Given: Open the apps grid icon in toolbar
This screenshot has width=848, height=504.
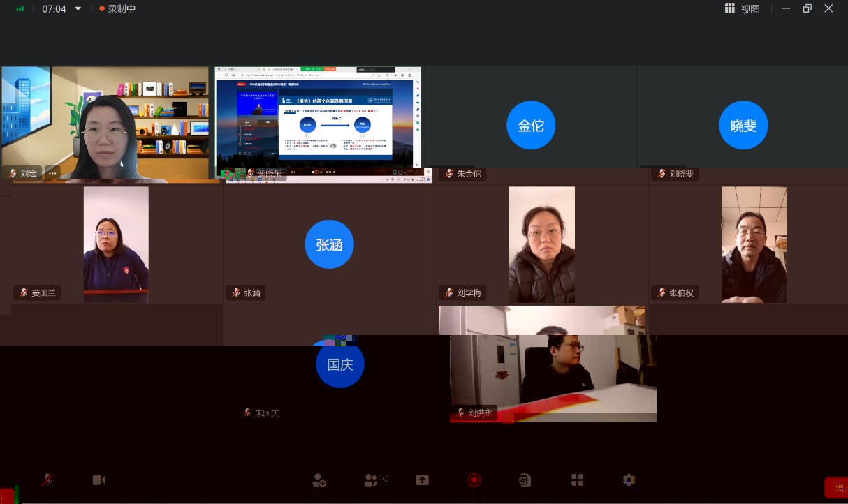Looking at the screenshot, I should tap(577, 480).
